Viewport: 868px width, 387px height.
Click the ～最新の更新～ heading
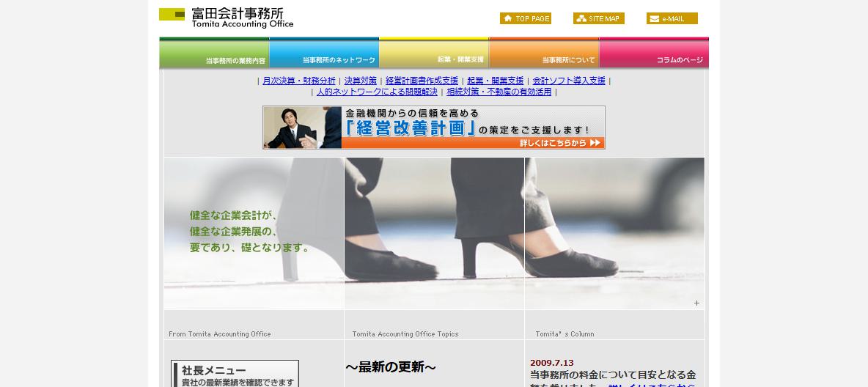coord(391,367)
